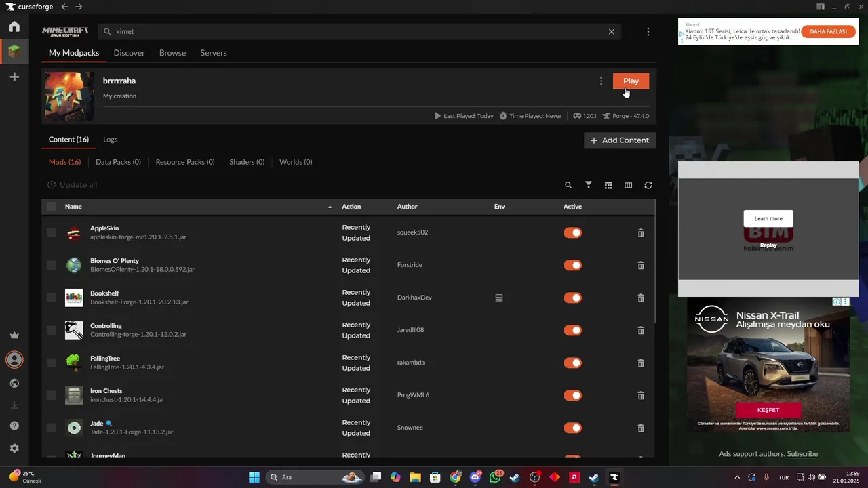Clear the search field with X
The width and height of the screenshot is (868, 488).
point(612,31)
